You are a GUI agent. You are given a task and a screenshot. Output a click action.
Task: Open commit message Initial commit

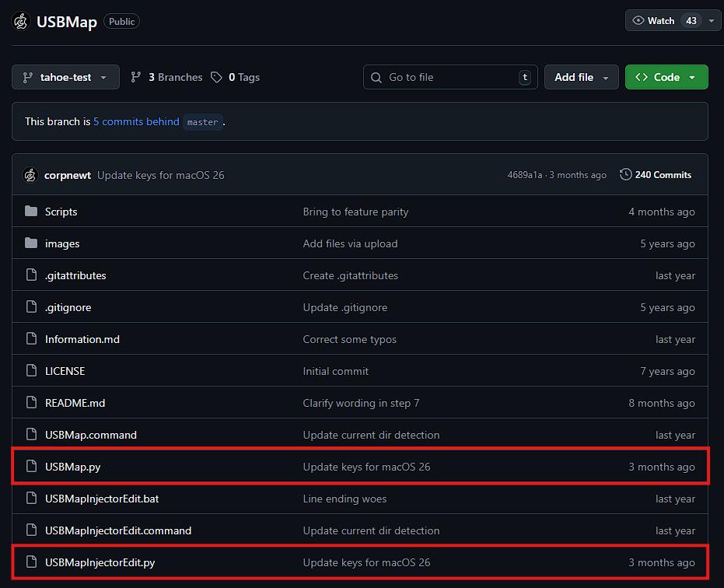(336, 371)
